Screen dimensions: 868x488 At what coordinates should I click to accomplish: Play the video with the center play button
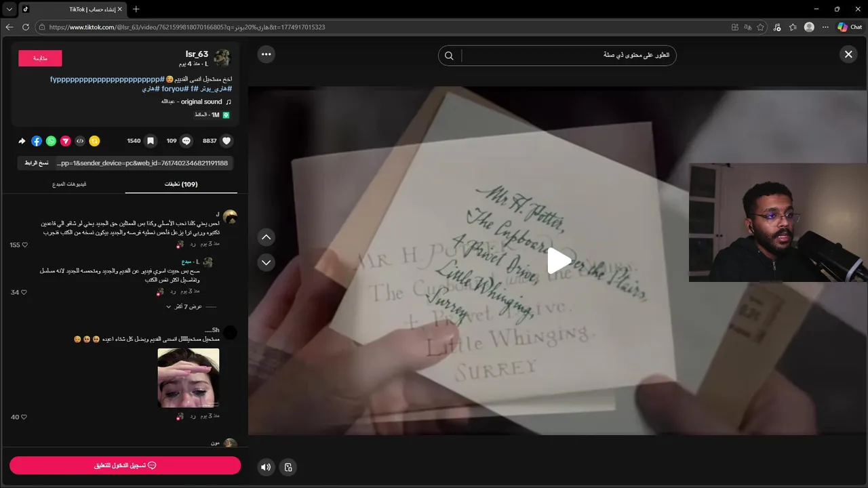coord(559,261)
